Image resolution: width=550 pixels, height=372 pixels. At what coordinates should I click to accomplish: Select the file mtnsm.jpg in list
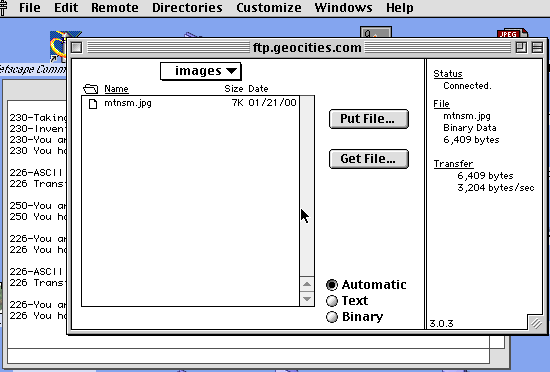190,103
